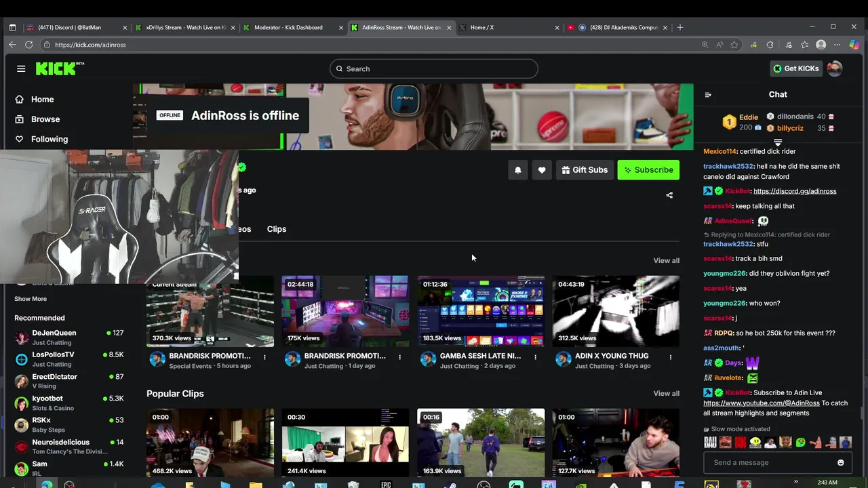Expand the gift leaderboard chevron
The image size is (868, 488).
tap(778, 142)
